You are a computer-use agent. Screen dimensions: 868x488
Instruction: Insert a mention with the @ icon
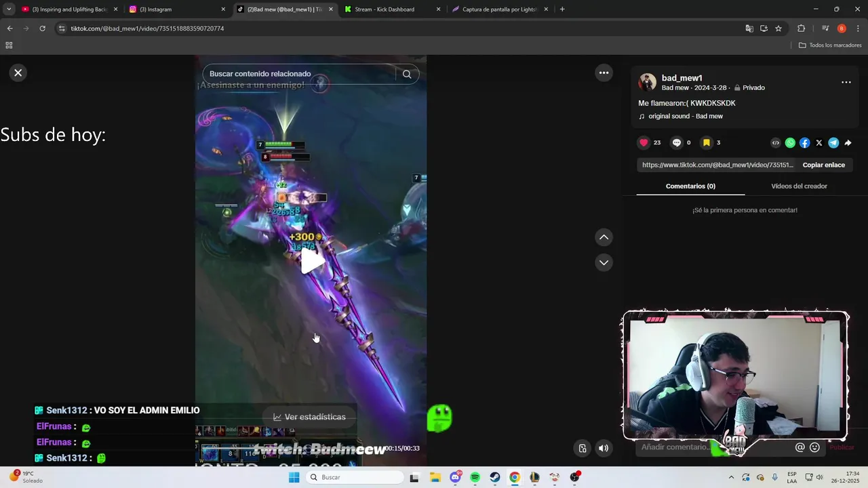coord(800,447)
